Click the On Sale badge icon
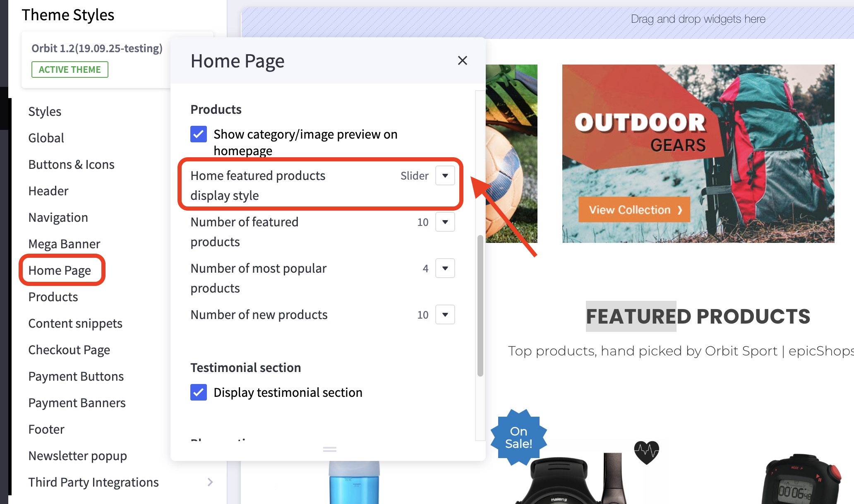This screenshot has height=504, width=854. (518, 437)
